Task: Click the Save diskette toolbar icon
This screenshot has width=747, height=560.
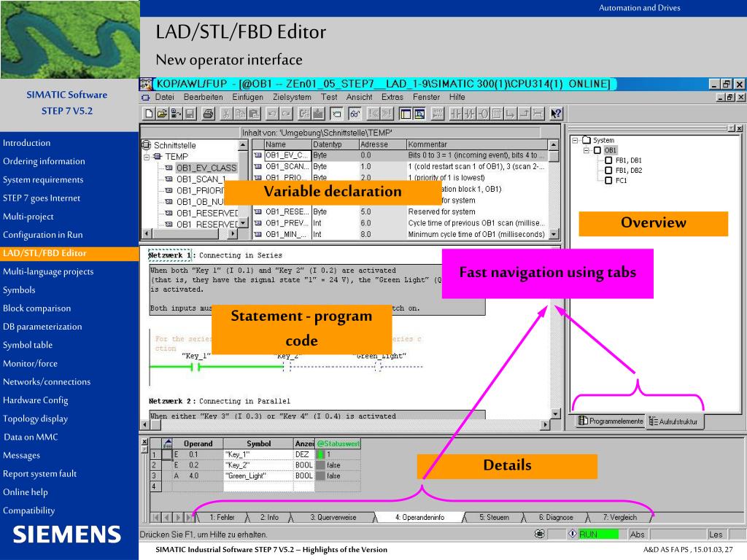Action: point(190,114)
